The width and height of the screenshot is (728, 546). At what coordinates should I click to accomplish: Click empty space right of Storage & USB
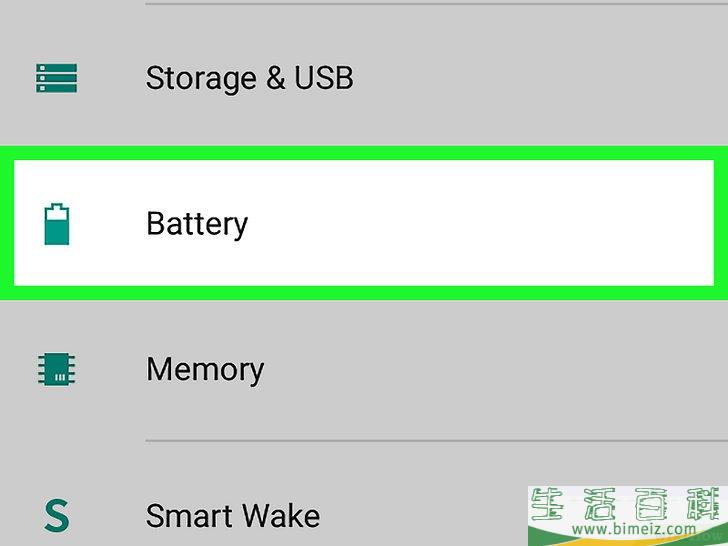tap(534, 78)
